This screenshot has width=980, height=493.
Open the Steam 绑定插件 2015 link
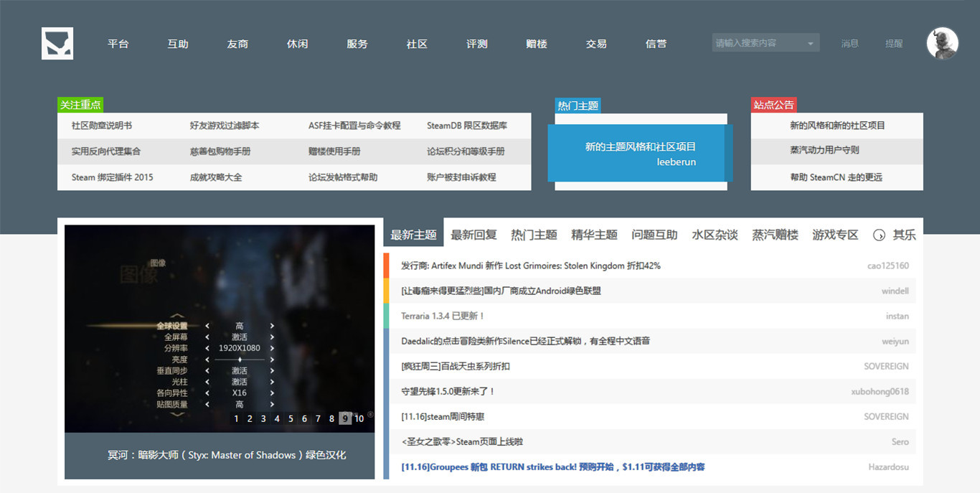pos(112,177)
